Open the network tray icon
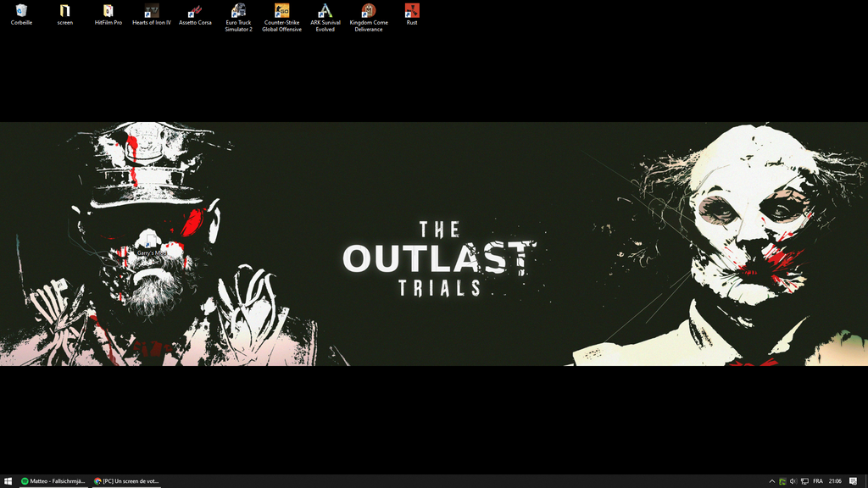The image size is (868, 488). click(804, 481)
